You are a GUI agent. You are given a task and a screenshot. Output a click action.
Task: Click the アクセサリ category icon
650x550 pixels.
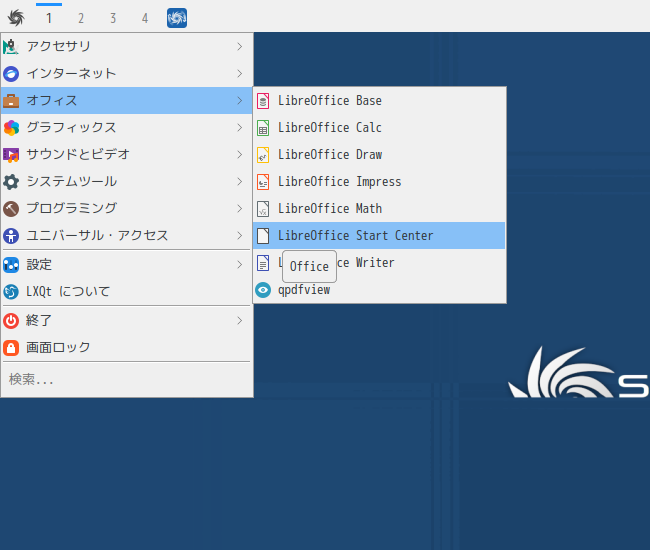11,46
